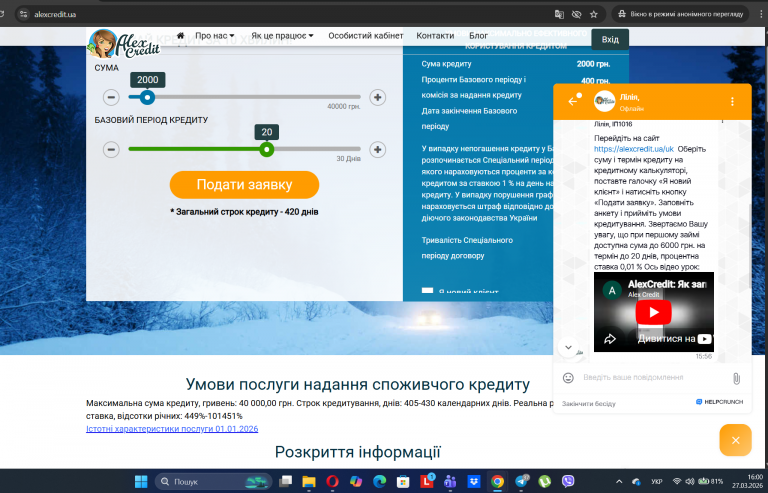The image size is (768, 493).
Task: Decrease base credit period with minus button
Action: 111,149
